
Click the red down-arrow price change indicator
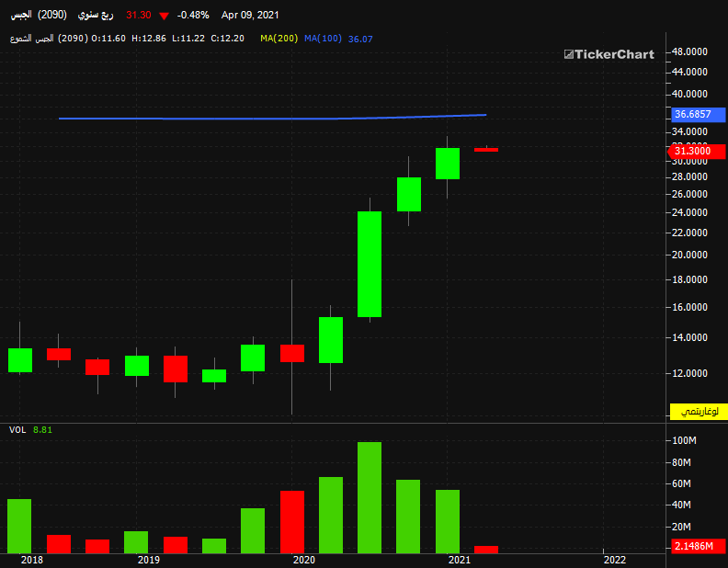(164, 16)
